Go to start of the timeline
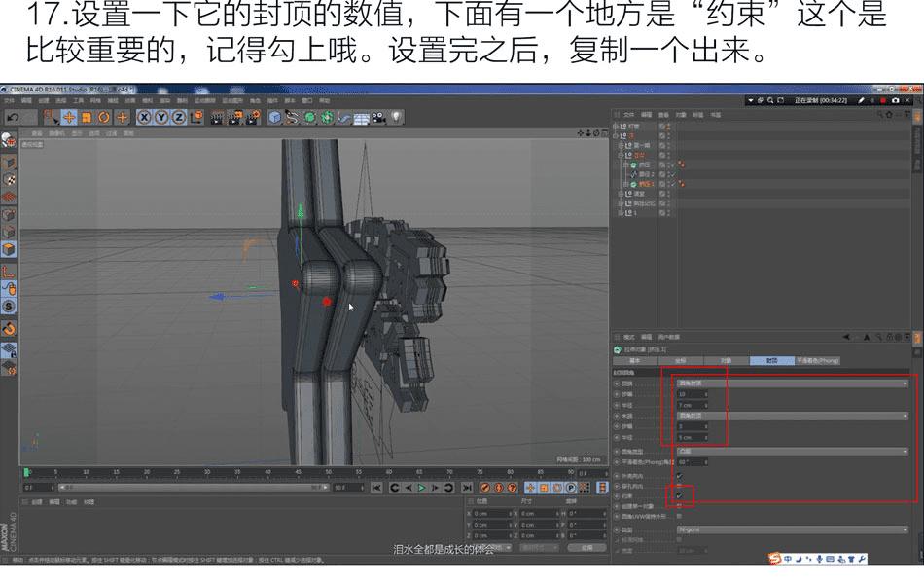Screen dimensions: 924x584 (x=376, y=488)
